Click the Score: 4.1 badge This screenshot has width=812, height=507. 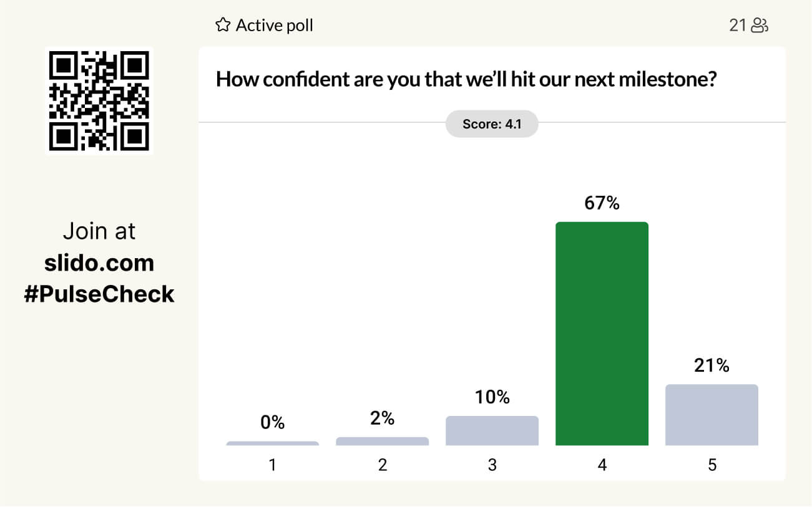click(x=491, y=124)
